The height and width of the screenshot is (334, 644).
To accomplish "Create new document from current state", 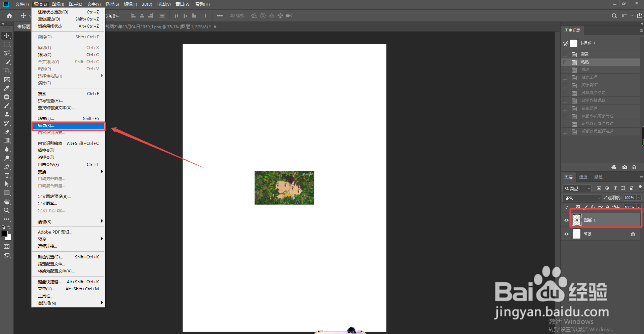I will click(614, 167).
